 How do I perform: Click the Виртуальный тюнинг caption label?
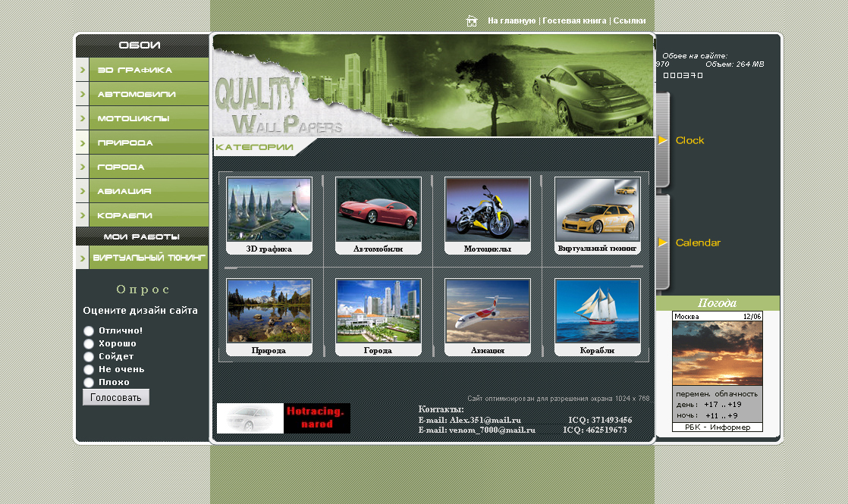(597, 249)
